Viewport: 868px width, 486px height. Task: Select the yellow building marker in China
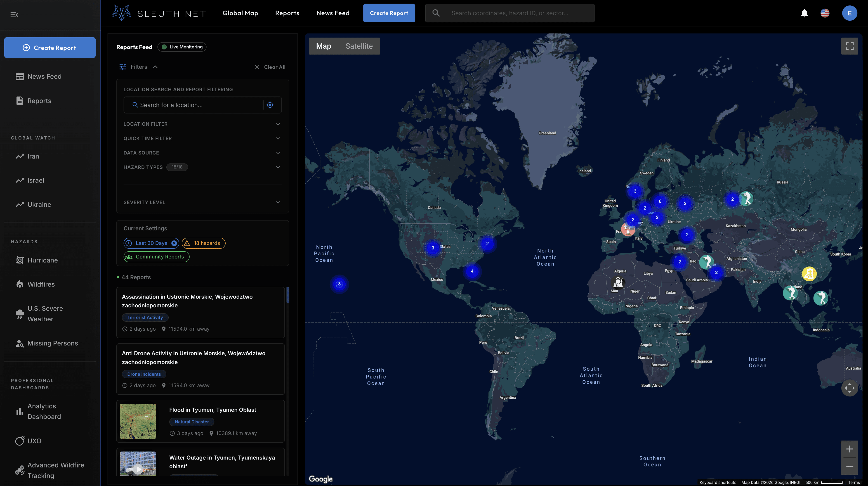click(809, 274)
